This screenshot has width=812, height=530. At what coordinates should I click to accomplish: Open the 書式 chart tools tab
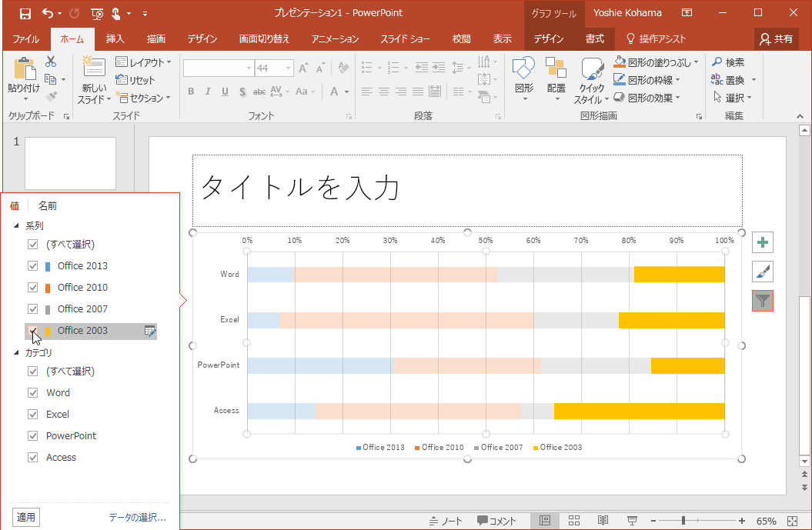pyautogui.click(x=594, y=38)
